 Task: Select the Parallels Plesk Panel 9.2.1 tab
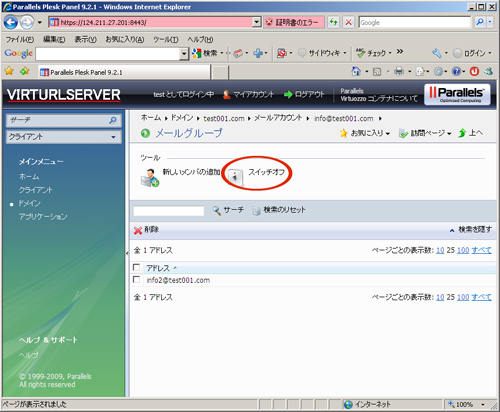pyautogui.click(x=124, y=72)
